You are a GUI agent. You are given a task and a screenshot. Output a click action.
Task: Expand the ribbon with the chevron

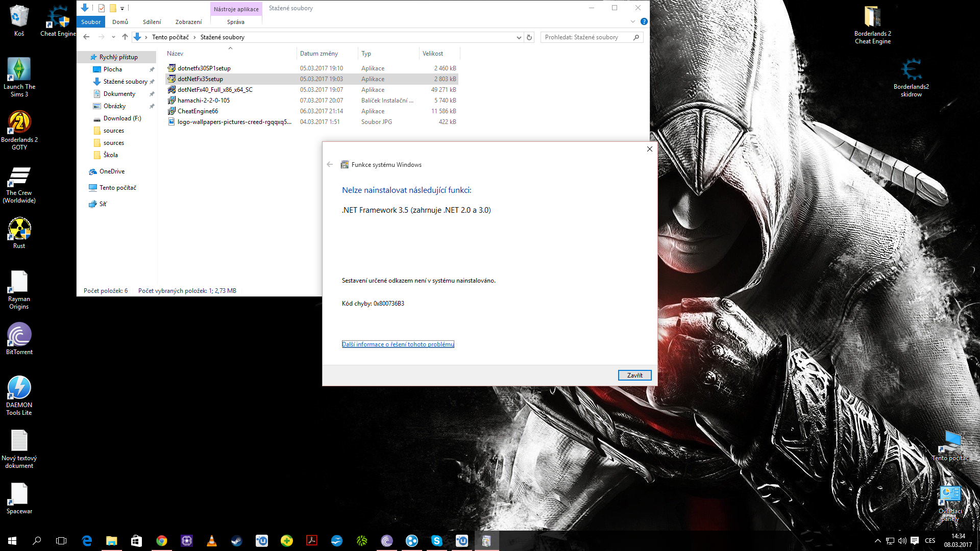(x=632, y=21)
